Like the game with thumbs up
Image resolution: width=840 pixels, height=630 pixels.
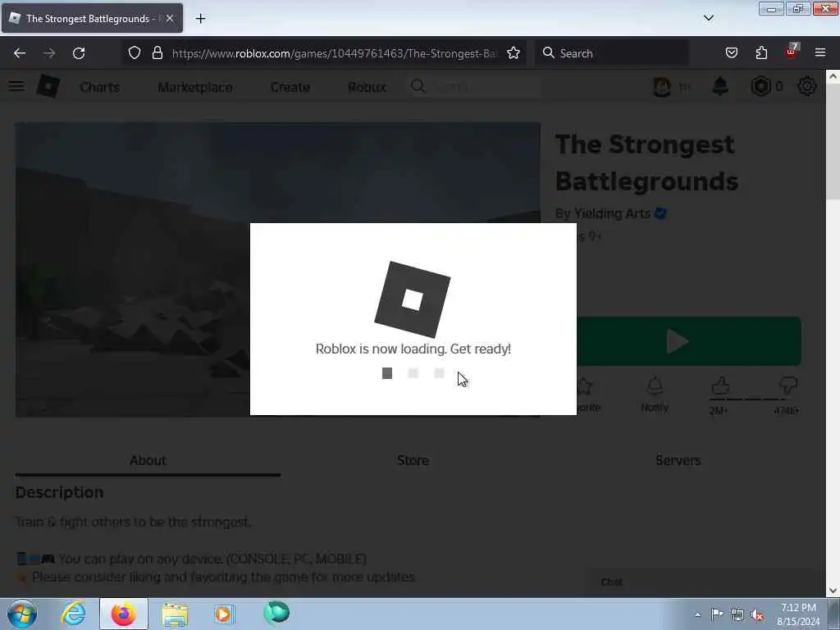coord(720,386)
